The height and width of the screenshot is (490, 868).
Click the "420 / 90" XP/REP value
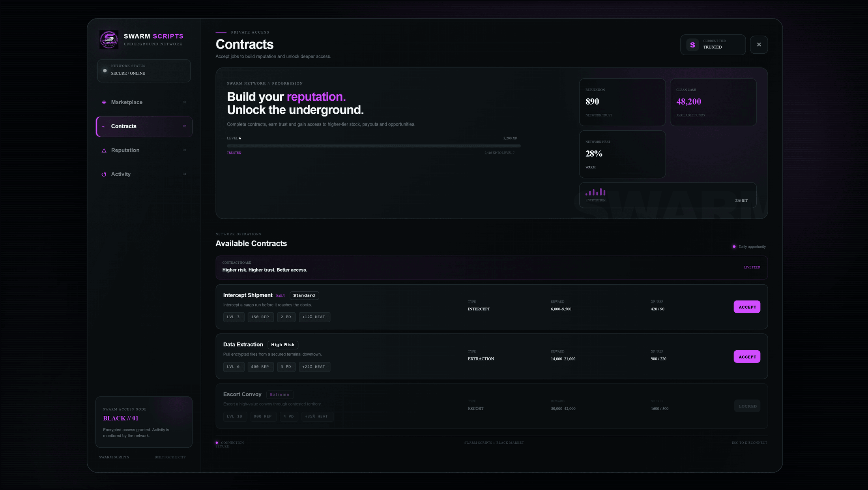(657, 309)
